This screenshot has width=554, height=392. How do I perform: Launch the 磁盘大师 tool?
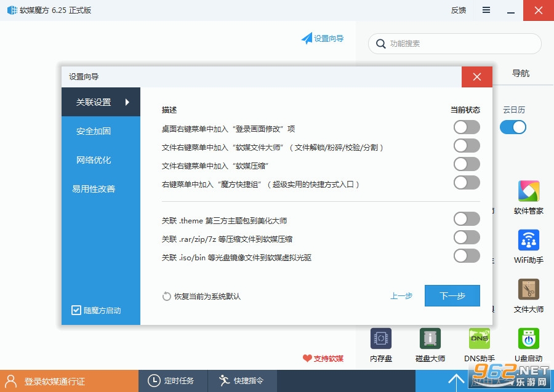tap(430, 338)
